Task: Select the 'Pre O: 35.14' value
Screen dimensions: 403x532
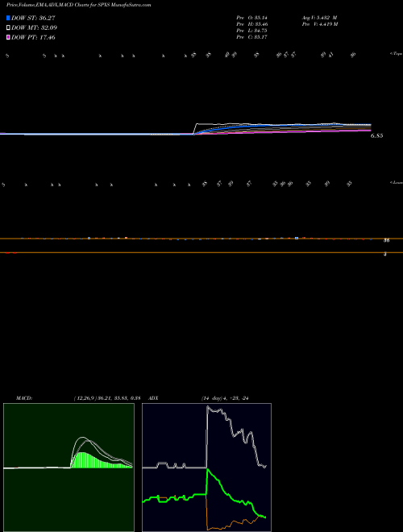Action: point(252,17)
